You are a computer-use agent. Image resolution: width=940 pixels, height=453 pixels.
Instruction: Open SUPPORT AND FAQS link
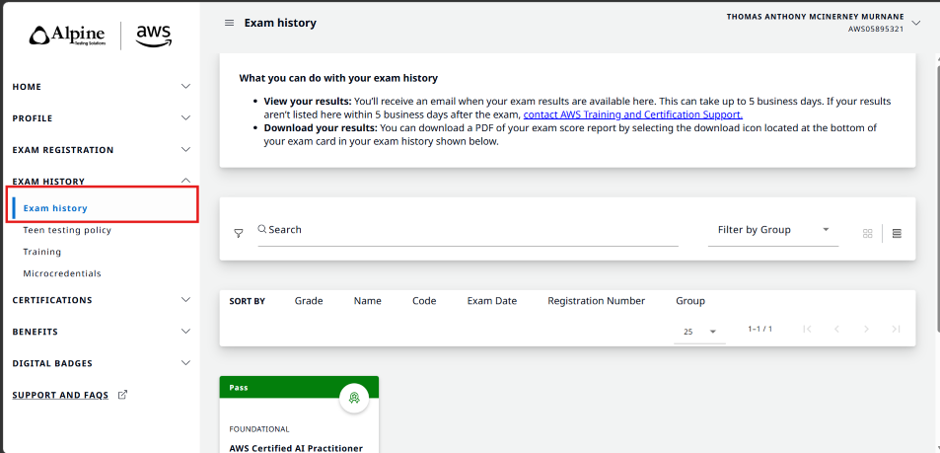tap(61, 395)
